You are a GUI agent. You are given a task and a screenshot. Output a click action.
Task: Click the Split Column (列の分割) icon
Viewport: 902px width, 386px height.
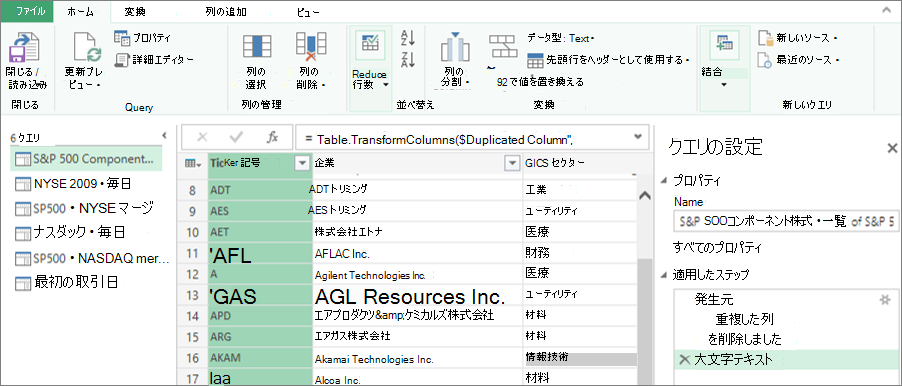(455, 47)
